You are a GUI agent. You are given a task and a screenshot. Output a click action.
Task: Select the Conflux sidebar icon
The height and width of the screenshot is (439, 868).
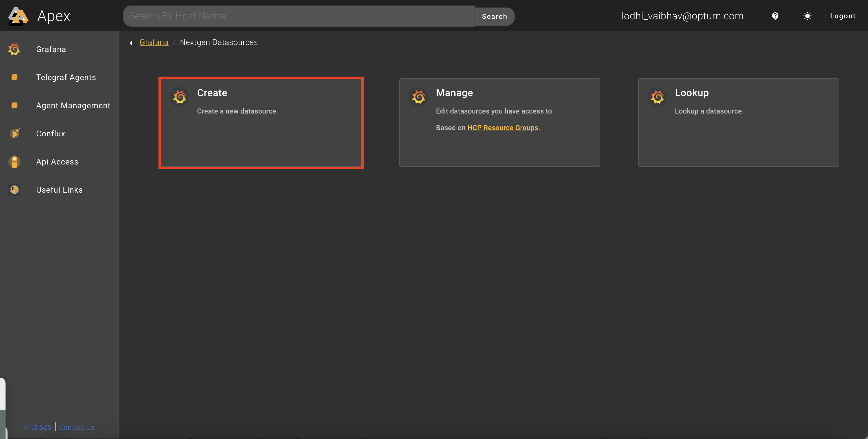click(x=15, y=133)
